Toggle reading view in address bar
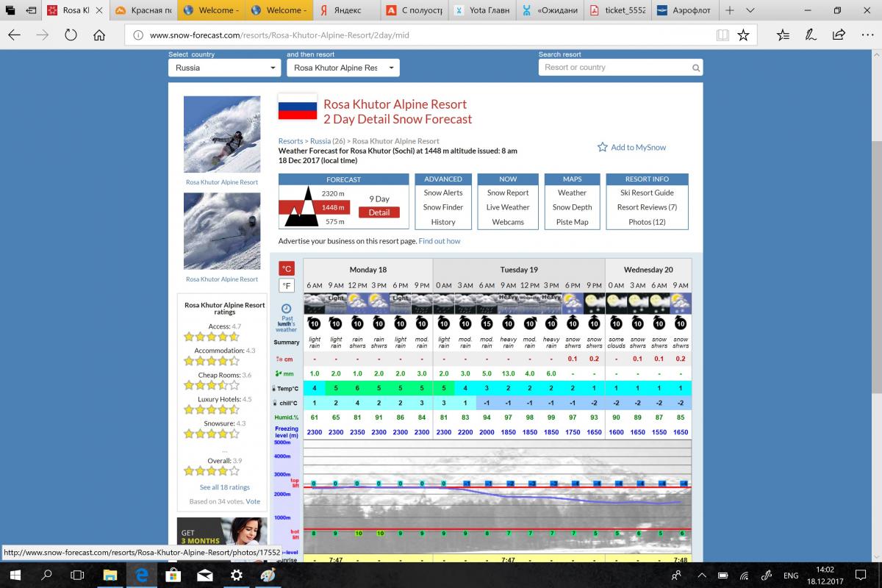 click(x=723, y=35)
